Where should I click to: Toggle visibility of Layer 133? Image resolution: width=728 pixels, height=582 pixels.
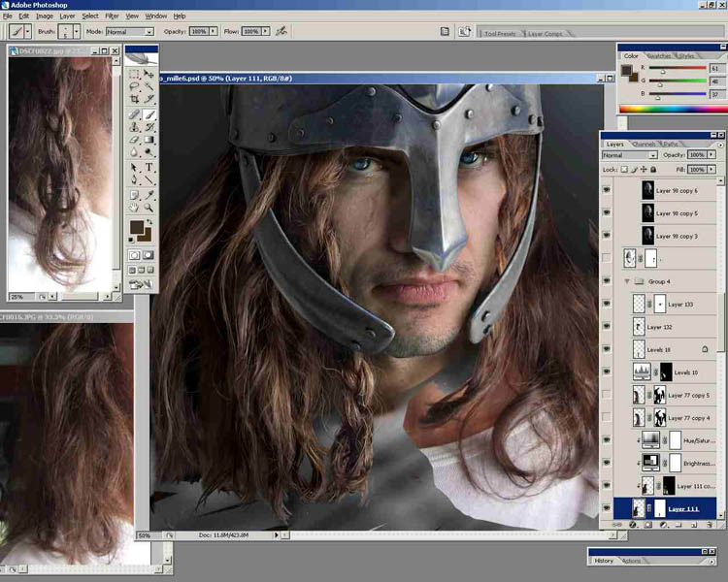coord(607,305)
